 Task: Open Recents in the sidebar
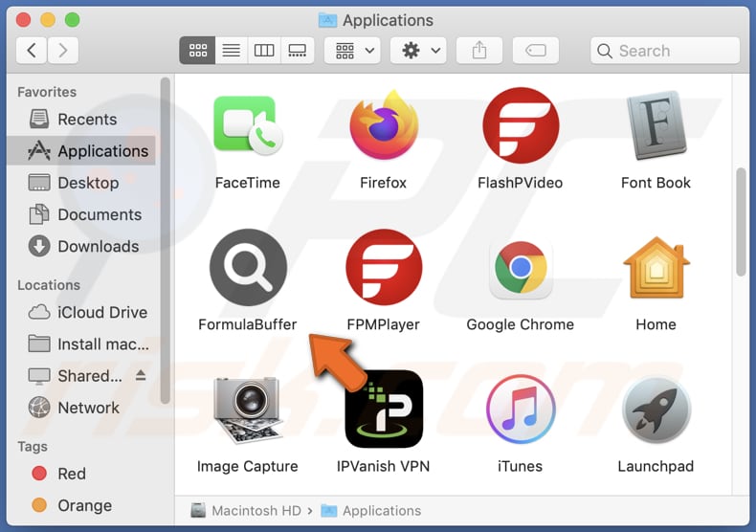(x=81, y=119)
